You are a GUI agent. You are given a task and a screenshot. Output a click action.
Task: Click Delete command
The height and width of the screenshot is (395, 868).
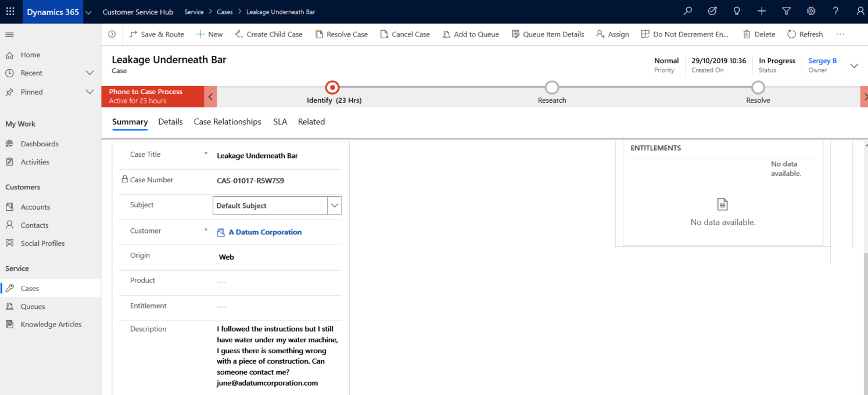[x=759, y=34]
